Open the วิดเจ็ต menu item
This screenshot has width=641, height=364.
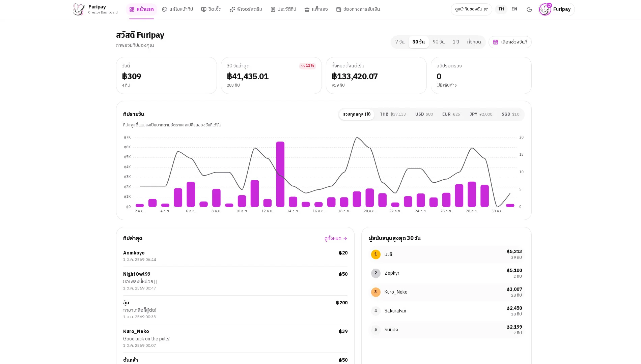[212, 9]
